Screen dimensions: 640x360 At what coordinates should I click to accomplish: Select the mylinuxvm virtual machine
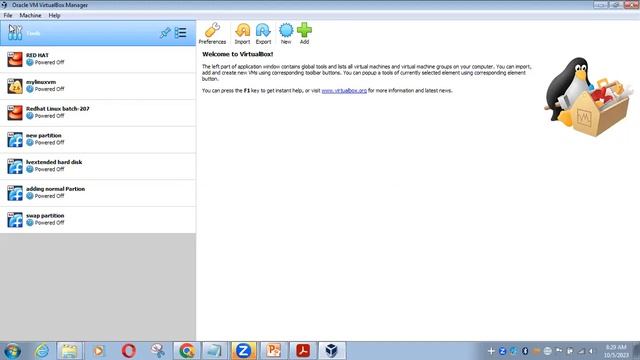[98, 86]
